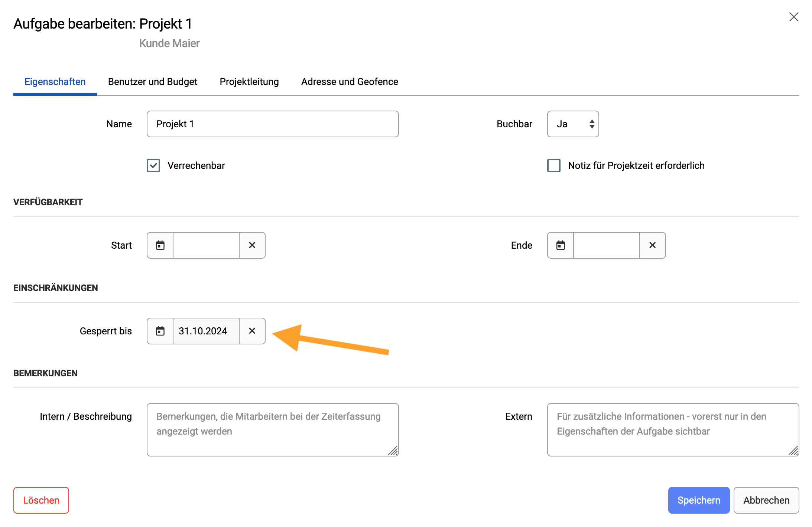Open the Adresse und Geofence tab
The image size is (812, 527).
[x=350, y=82]
